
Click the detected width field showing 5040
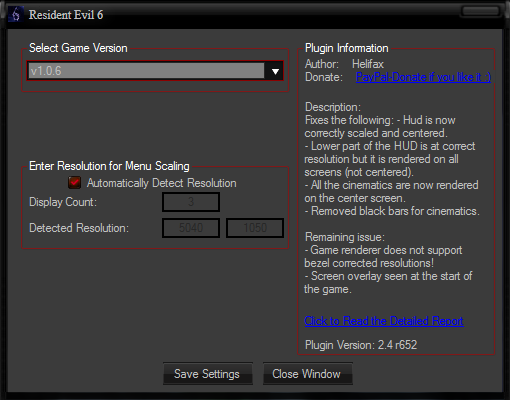click(x=191, y=228)
